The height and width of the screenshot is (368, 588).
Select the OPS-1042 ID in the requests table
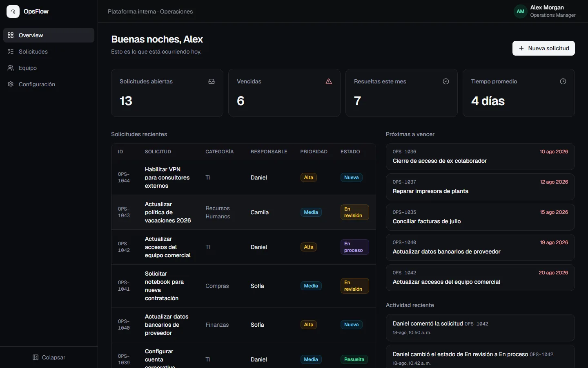pos(124,247)
